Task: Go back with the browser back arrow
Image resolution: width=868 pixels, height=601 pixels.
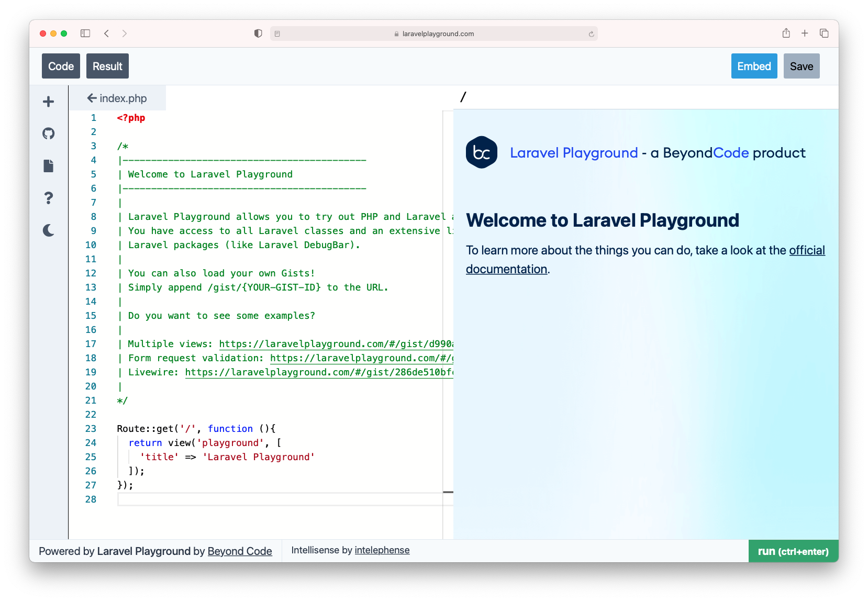Action: coord(106,34)
